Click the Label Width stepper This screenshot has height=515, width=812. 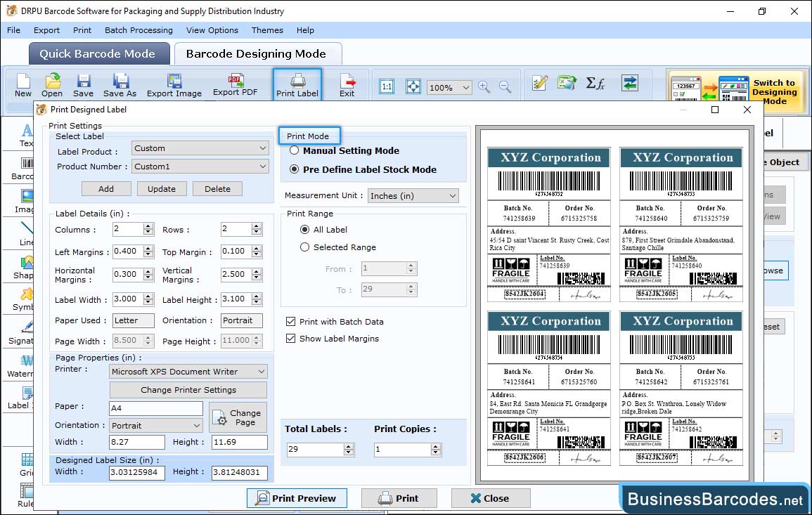tap(148, 299)
